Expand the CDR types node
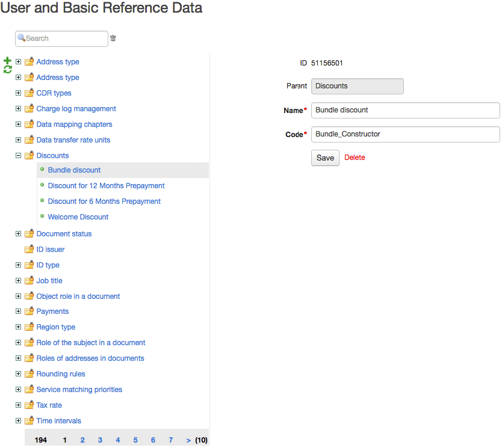The width and height of the screenshot is (502, 448). 18,93
